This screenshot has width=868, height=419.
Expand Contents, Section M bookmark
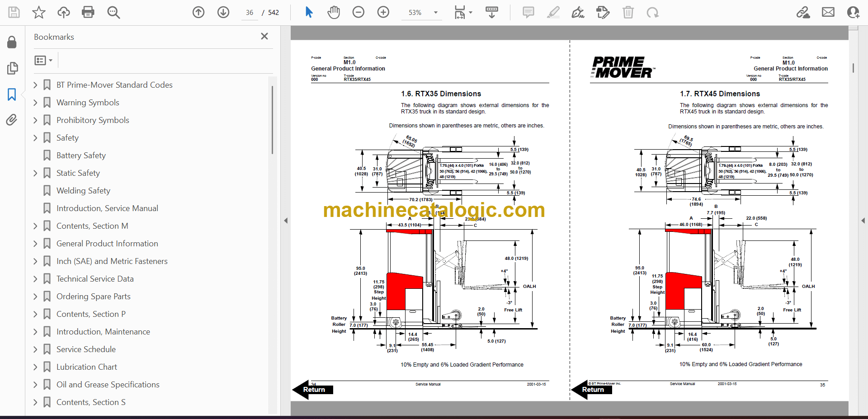click(x=36, y=226)
